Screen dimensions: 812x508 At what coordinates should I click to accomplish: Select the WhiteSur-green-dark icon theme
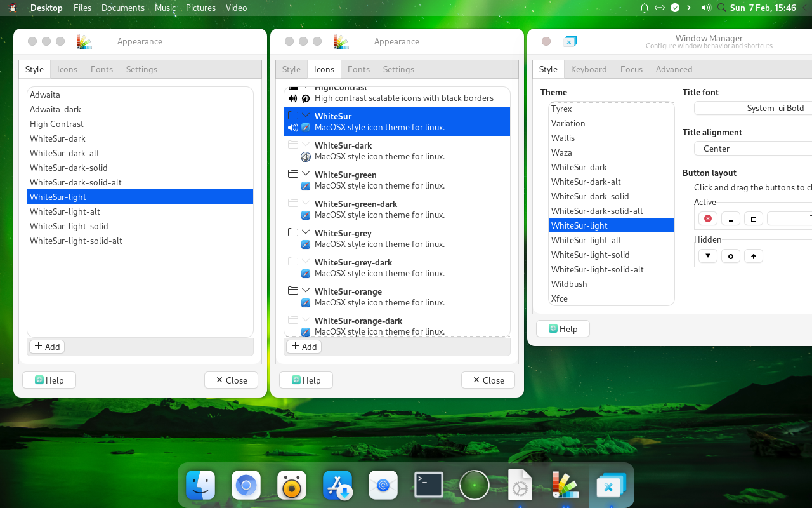tap(397, 209)
